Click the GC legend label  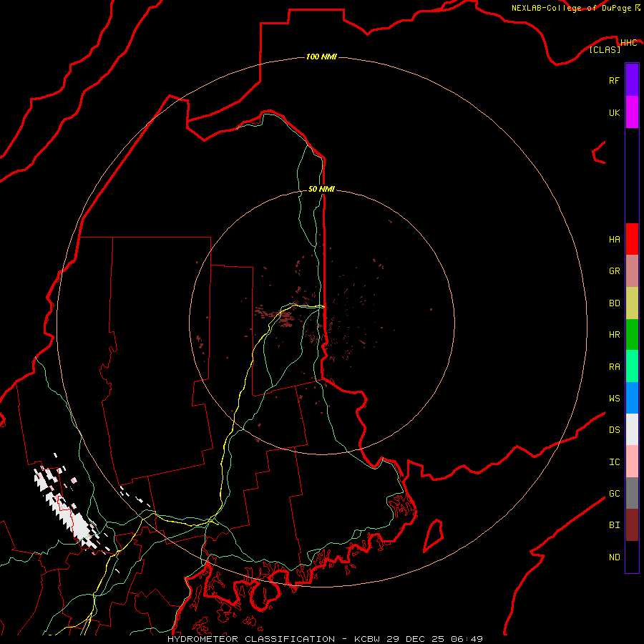click(614, 493)
